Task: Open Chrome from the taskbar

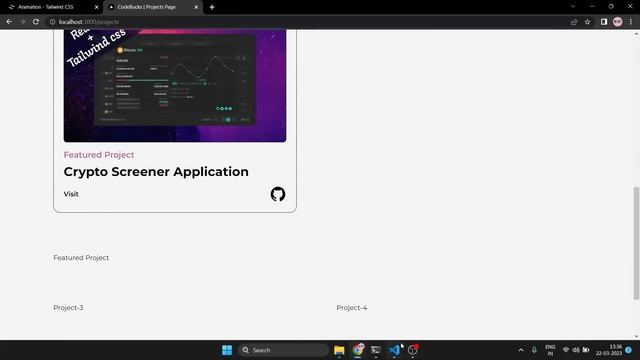Action: 358,350
